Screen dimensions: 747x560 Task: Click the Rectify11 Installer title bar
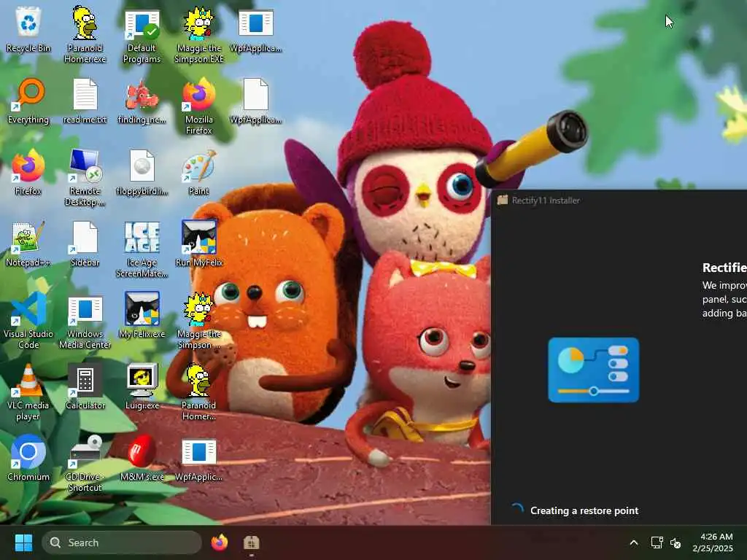tap(619, 200)
